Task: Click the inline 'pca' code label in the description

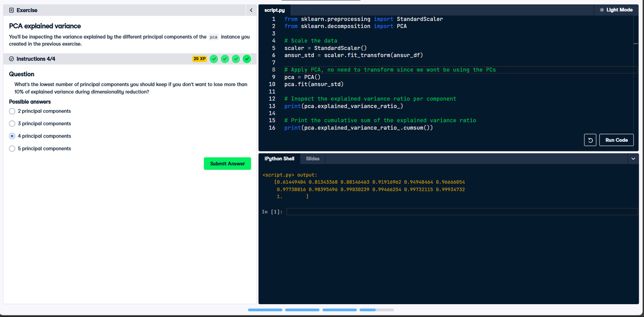Action: (x=213, y=37)
